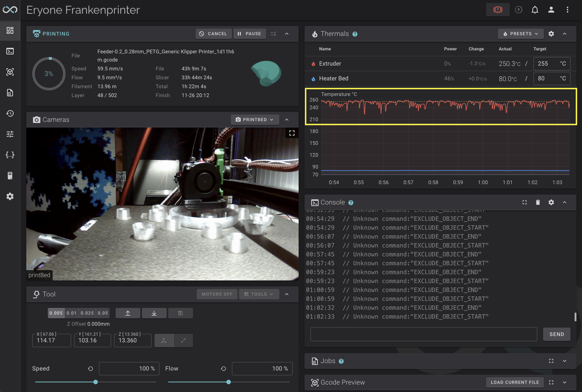Viewport: 582px width, 392px height.
Task: Select 0.05 Z offset increment
Action: point(103,313)
